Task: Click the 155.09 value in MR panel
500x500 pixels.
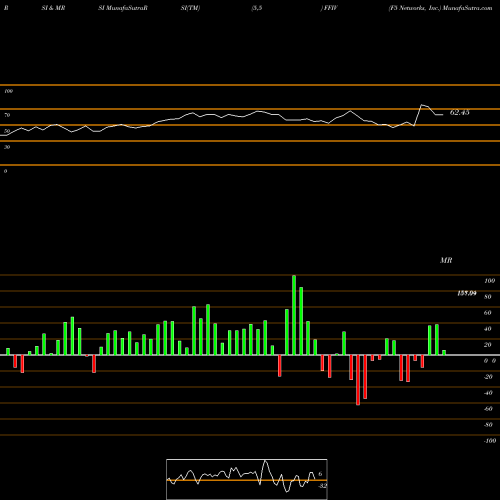Action: pos(467,293)
